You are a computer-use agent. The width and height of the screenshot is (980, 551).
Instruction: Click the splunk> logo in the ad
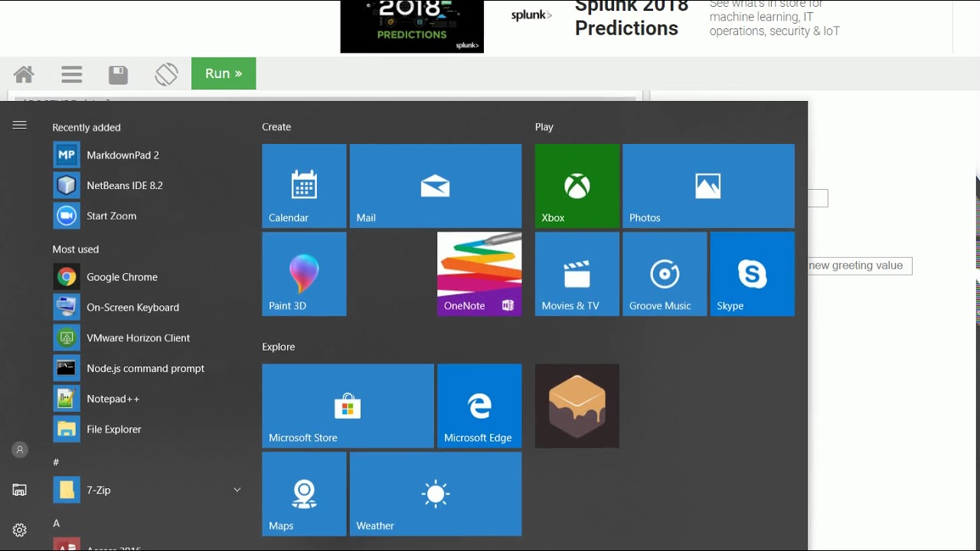point(531,15)
